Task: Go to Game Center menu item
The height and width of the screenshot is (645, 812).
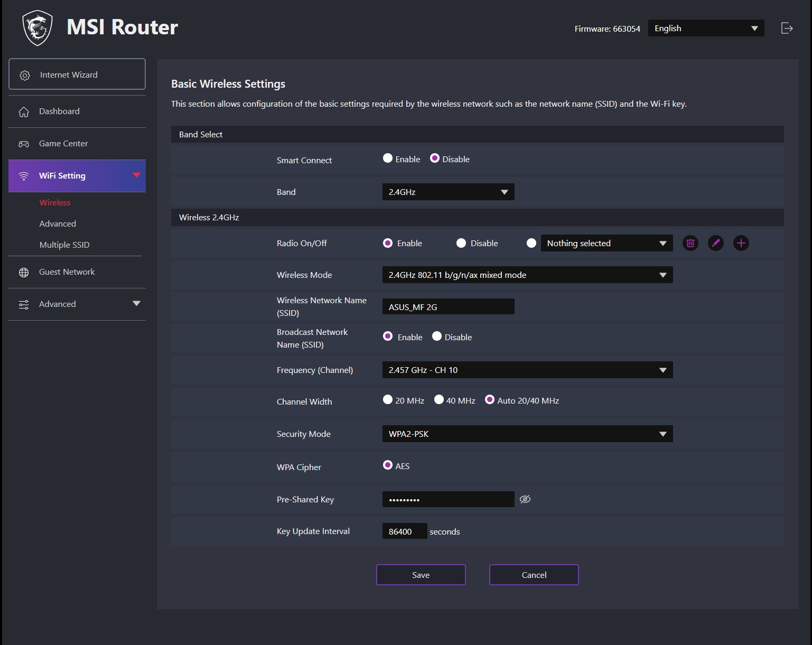Action: [77, 144]
